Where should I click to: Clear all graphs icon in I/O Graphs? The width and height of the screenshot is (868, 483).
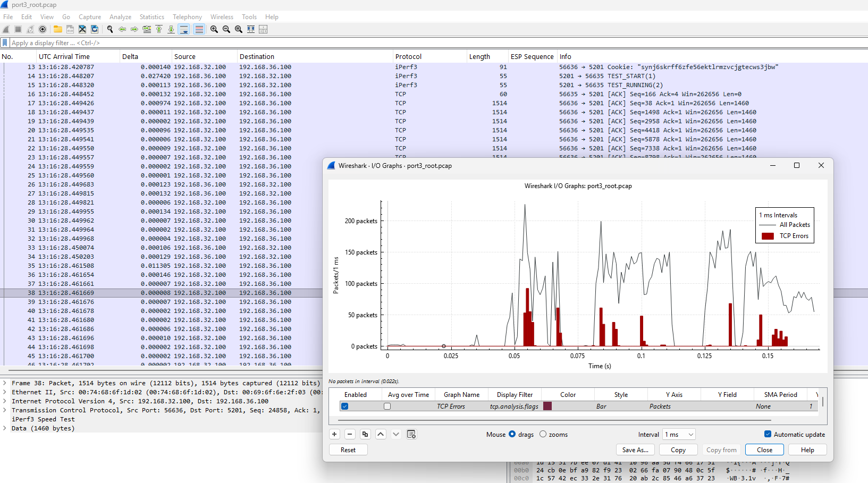[x=411, y=434]
